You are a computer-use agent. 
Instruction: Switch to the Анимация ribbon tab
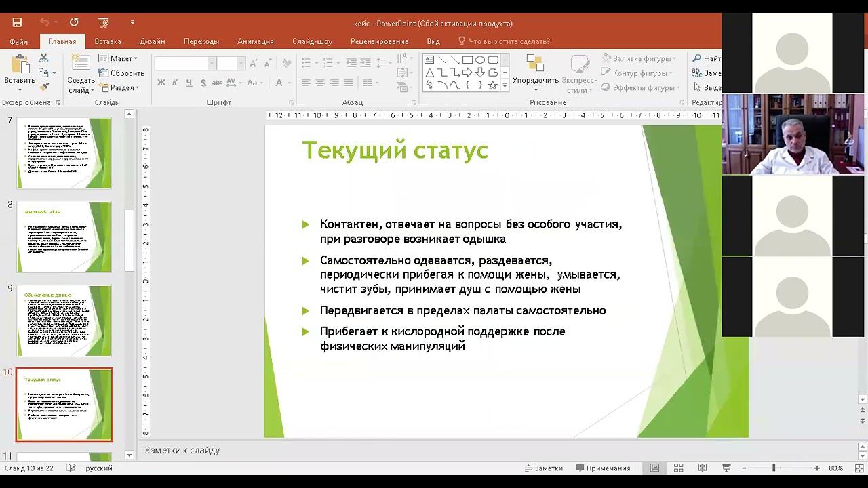[x=256, y=41]
